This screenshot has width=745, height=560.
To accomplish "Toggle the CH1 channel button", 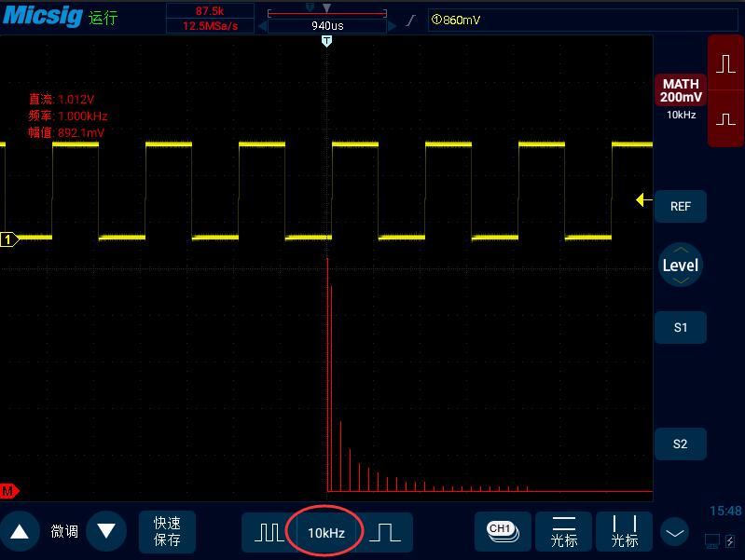I will tap(503, 531).
